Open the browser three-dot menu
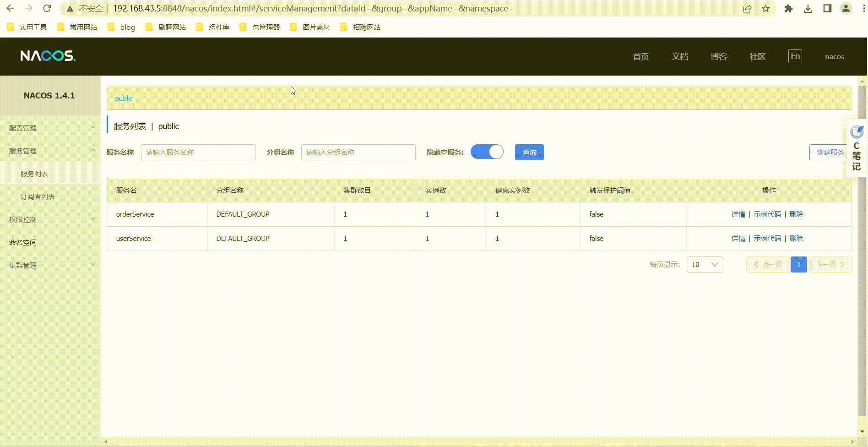This screenshot has height=447, width=868. (864, 9)
